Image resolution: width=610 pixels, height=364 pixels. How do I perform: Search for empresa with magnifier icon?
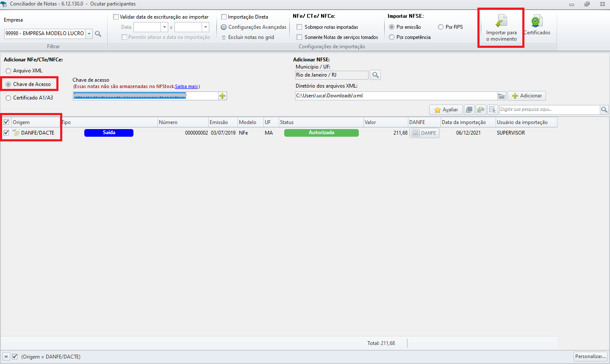click(x=98, y=33)
